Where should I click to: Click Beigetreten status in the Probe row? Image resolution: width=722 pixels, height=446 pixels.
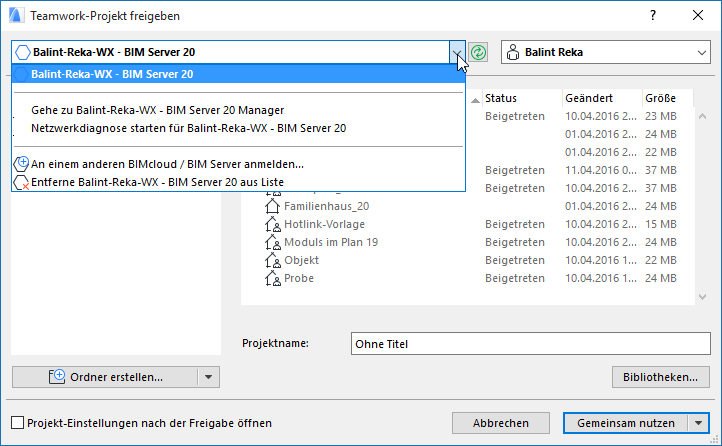tap(515, 278)
